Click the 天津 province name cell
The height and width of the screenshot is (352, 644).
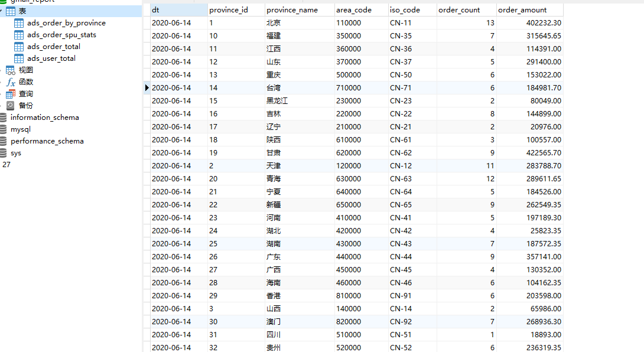click(x=300, y=166)
